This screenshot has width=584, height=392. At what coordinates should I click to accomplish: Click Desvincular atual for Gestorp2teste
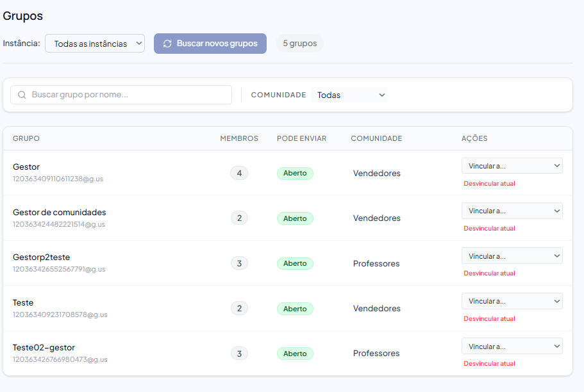pos(489,274)
